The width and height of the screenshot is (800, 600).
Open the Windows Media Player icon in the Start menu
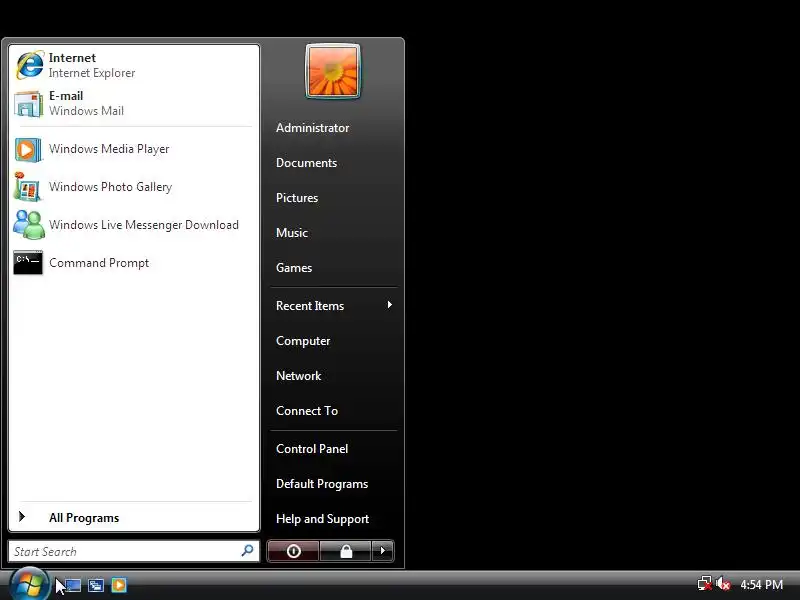pyautogui.click(x=28, y=149)
